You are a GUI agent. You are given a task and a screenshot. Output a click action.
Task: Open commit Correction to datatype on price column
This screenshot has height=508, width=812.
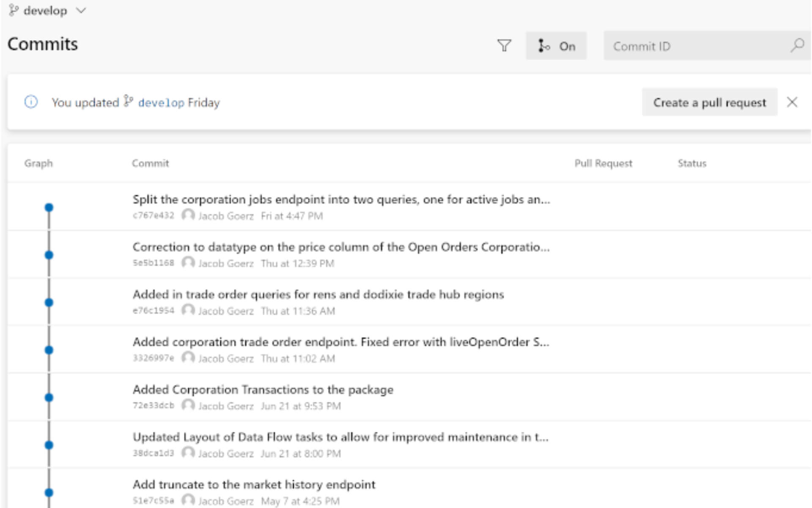coord(341,247)
